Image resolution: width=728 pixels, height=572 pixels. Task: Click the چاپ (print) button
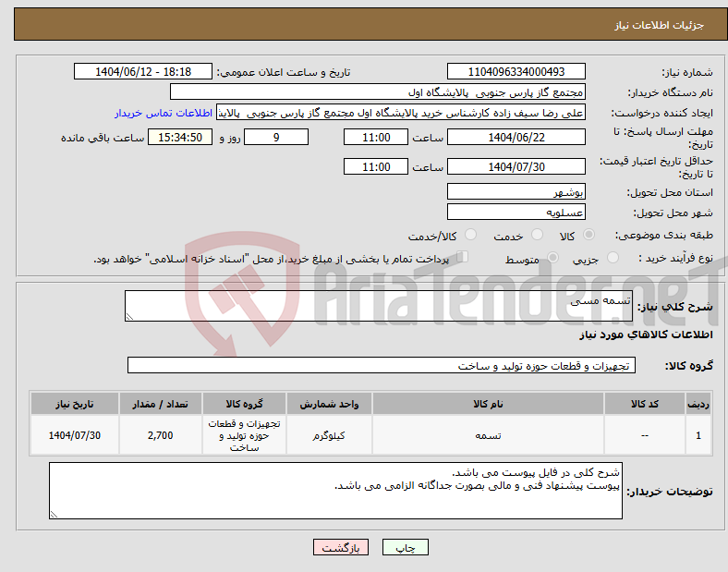click(405, 547)
